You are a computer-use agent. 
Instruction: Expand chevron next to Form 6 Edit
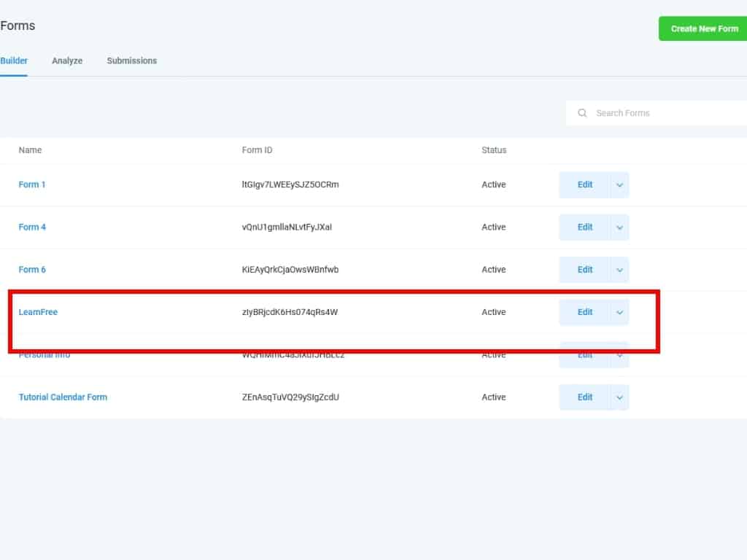click(619, 270)
